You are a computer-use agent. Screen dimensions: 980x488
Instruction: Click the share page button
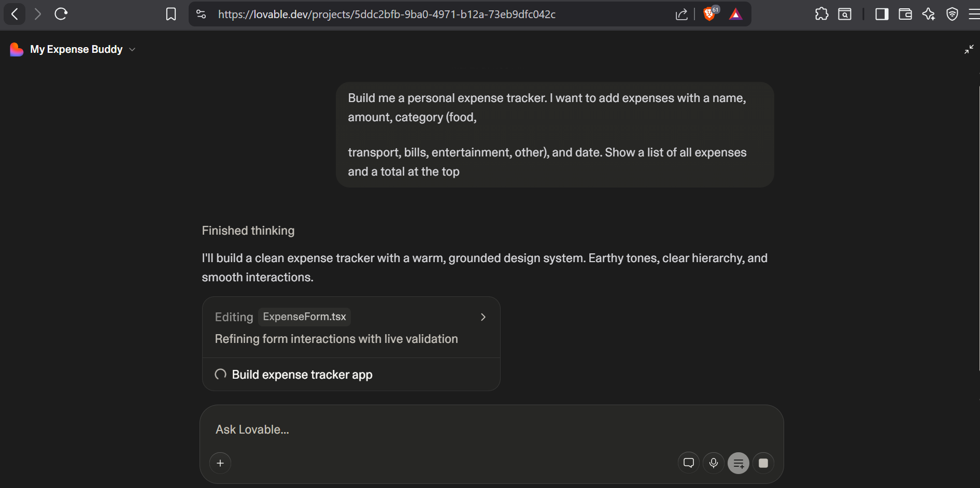(681, 14)
